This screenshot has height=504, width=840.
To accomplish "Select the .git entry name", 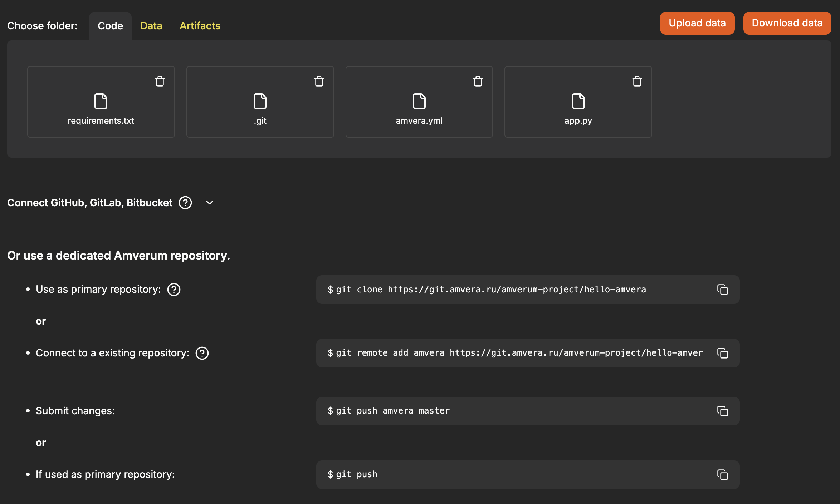I will (260, 121).
